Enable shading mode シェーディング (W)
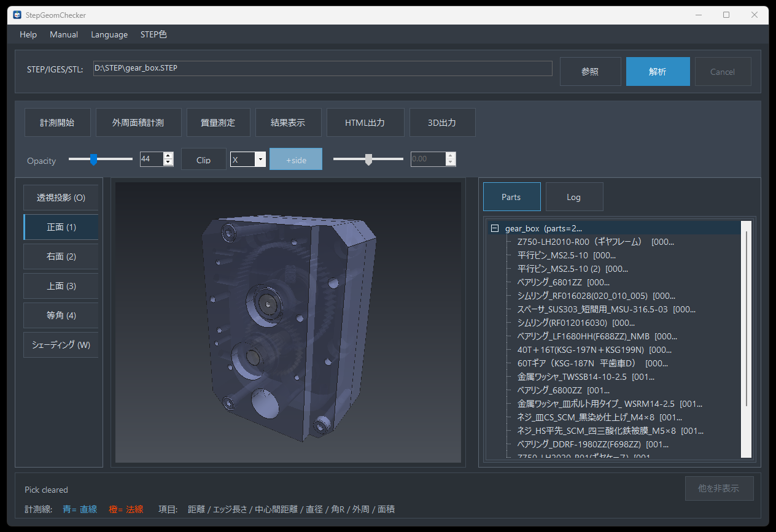 [60, 344]
